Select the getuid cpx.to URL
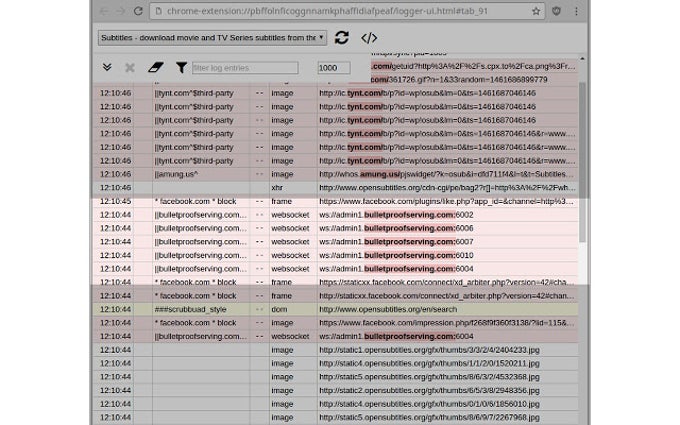680x425 pixels. pyautogui.click(x=473, y=66)
